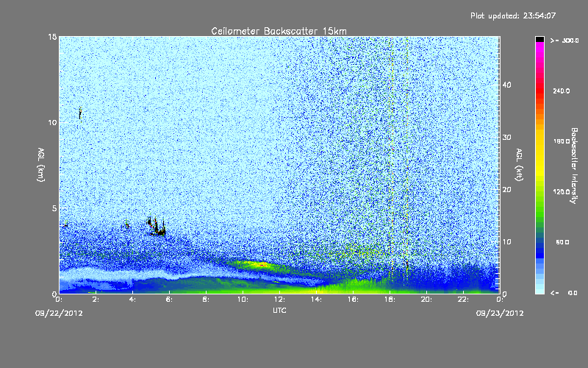The width and height of the screenshot is (588, 368).
Task: Click the "16:" hour tick label
Action: pyautogui.click(x=354, y=300)
